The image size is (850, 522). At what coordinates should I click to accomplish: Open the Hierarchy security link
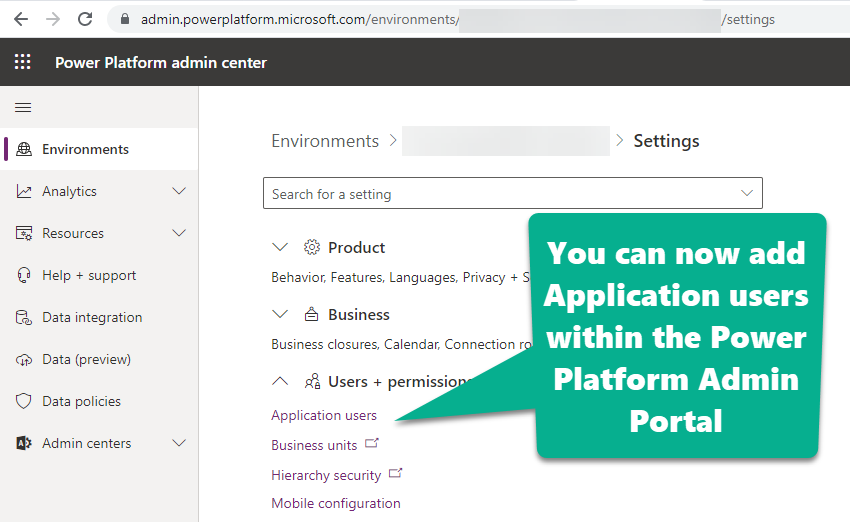click(x=326, y=475)
